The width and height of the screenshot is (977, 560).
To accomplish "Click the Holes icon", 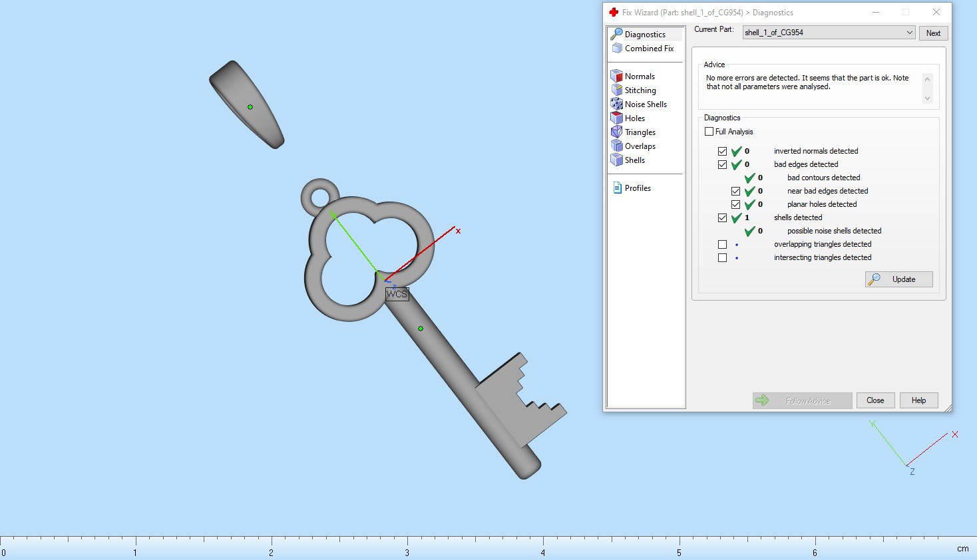I will (616, 118).
